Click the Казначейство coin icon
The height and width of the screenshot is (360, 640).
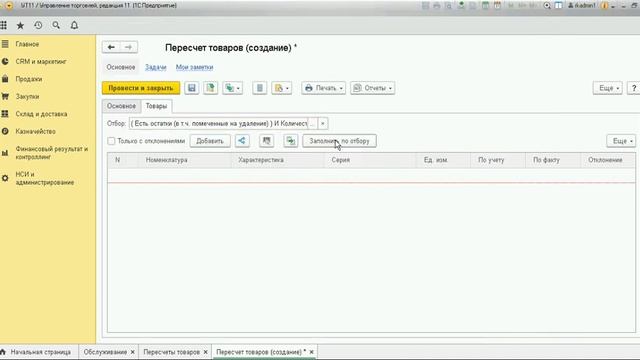pos(5,131)
